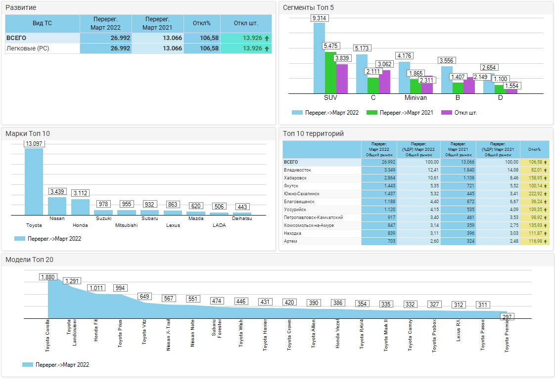Select the Топ 10 территорий panel title
Viewport: 555px width, 392px height.
[313, 133]
